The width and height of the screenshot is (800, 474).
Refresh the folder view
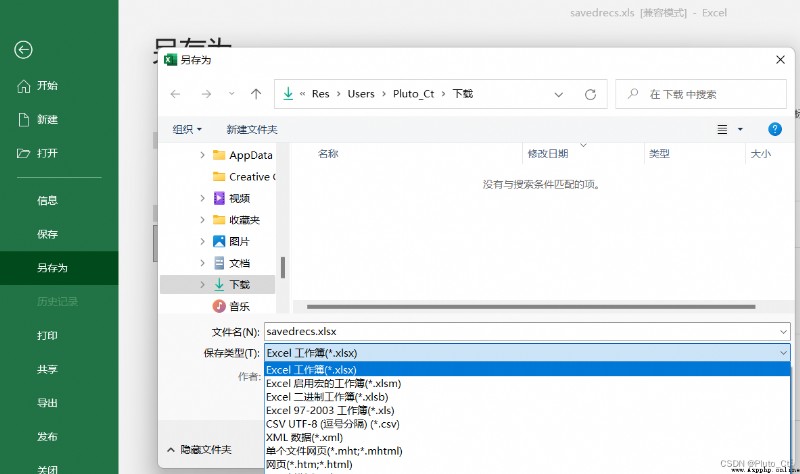pyautogui.click(x=590, y=94)
